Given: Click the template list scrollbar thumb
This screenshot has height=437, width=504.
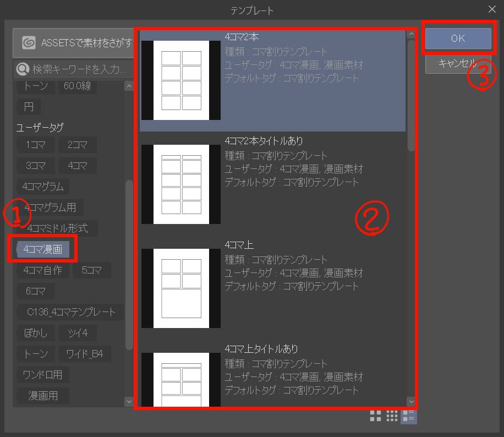Looking at the screenshot, I should pyautogui.click(x=411, y=95).
